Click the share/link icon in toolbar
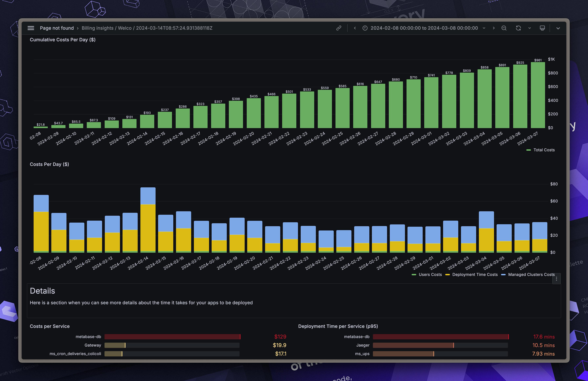 click(x=339, y=28)
